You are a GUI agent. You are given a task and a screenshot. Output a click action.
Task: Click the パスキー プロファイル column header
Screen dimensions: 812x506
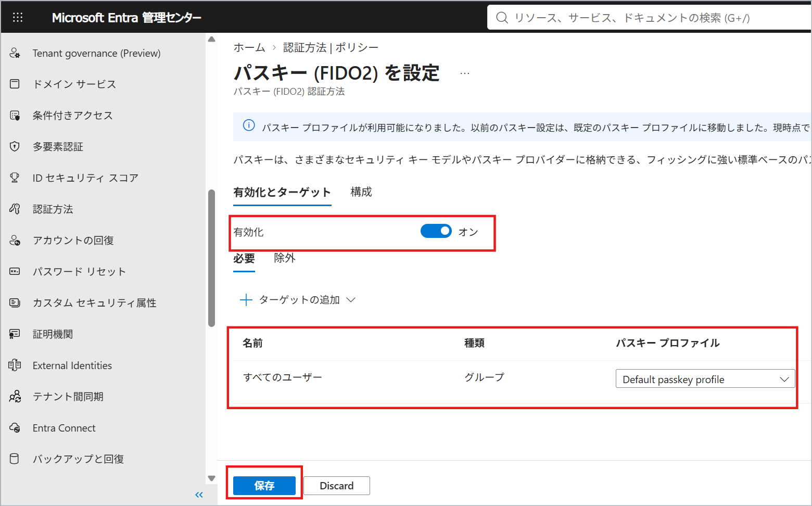pos(668,343)
